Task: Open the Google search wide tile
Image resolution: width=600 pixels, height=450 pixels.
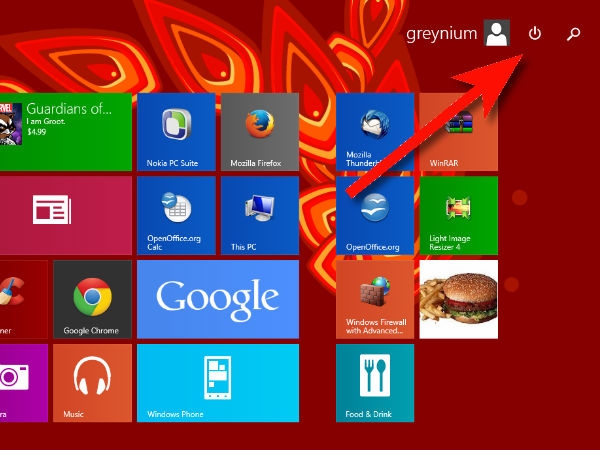Action: (x=218, y=299)
